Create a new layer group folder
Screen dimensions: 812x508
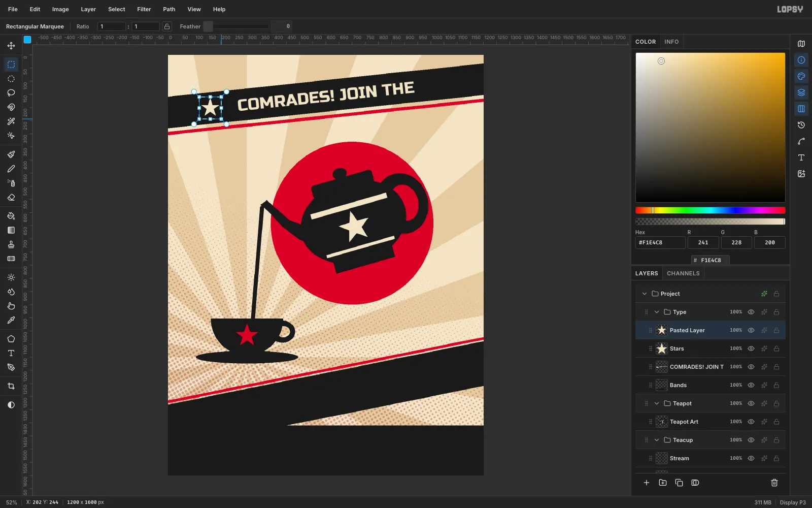point(663,483)
